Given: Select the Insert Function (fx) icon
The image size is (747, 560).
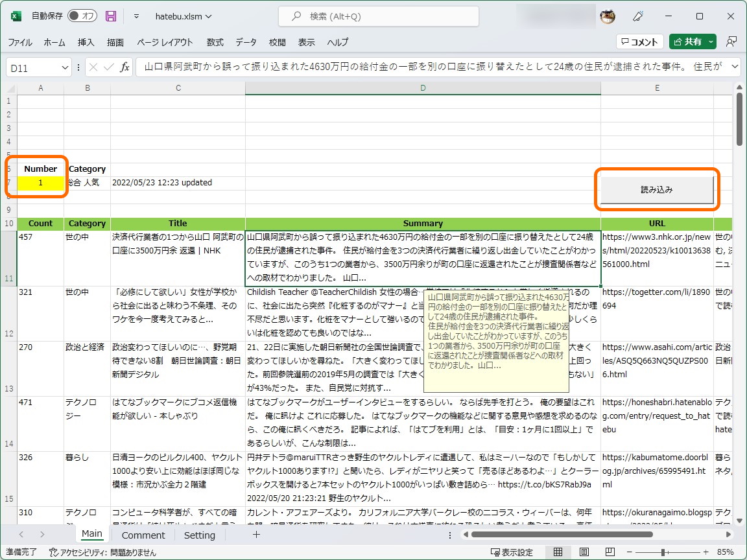Looking at the screenshot, I should (124, 67).
